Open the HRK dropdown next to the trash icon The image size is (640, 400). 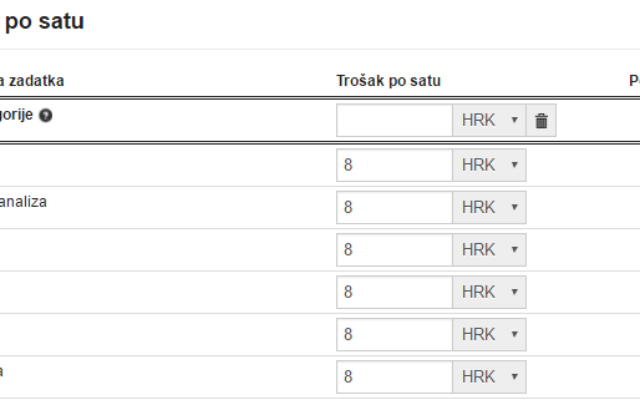pos(489,120)
